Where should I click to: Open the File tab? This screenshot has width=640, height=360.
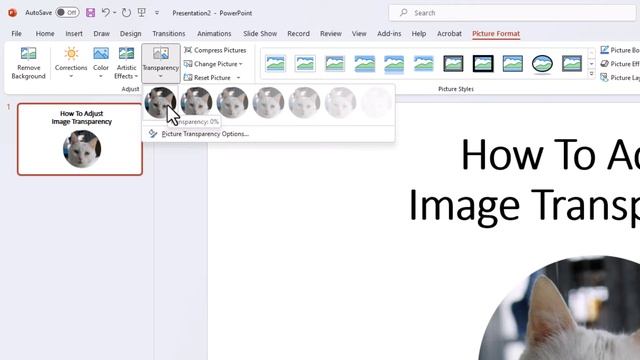(16, 33)
